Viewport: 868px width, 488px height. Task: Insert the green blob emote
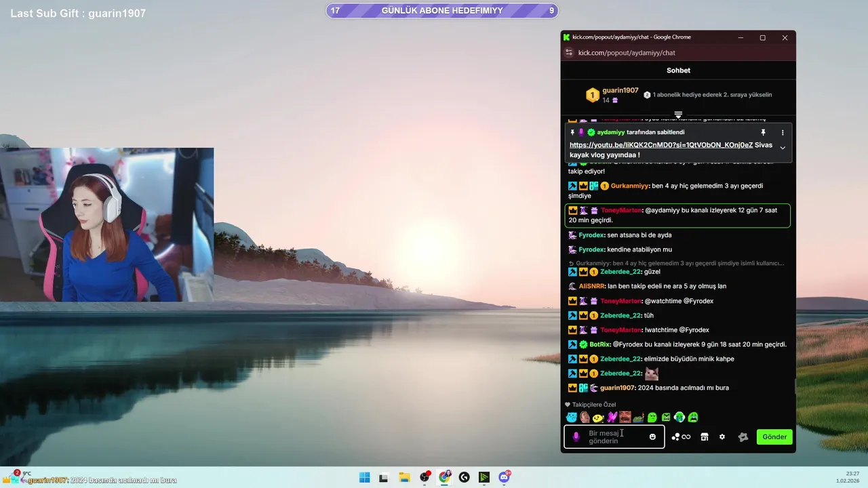(652, 418)
